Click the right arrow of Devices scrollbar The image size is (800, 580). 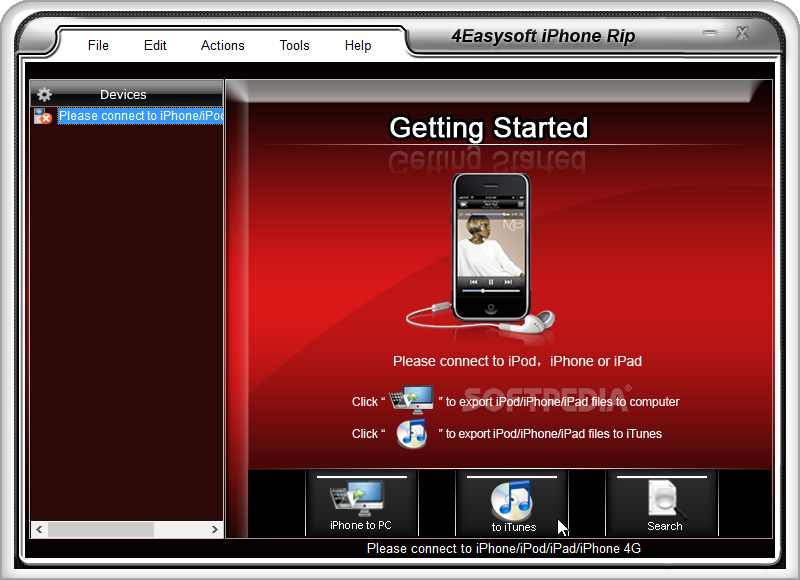tap(215, 529)
